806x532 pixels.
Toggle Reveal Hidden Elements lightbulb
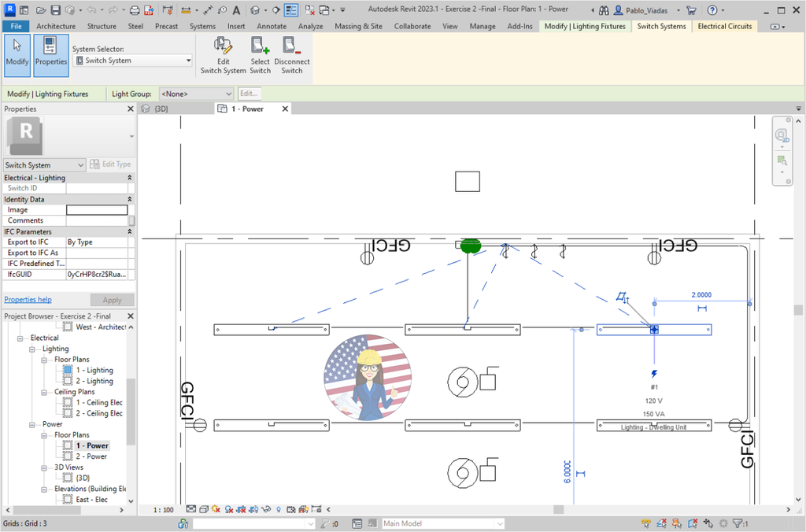(x=279, y=509)
